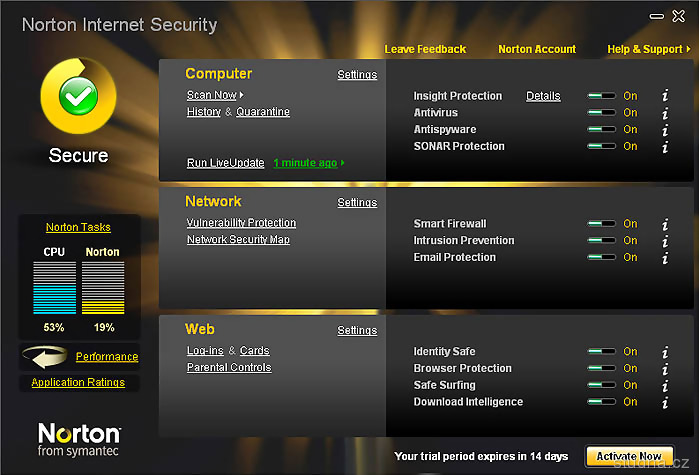
Task: Open Settings for the Web section
Action: click(x=357, y=330)
